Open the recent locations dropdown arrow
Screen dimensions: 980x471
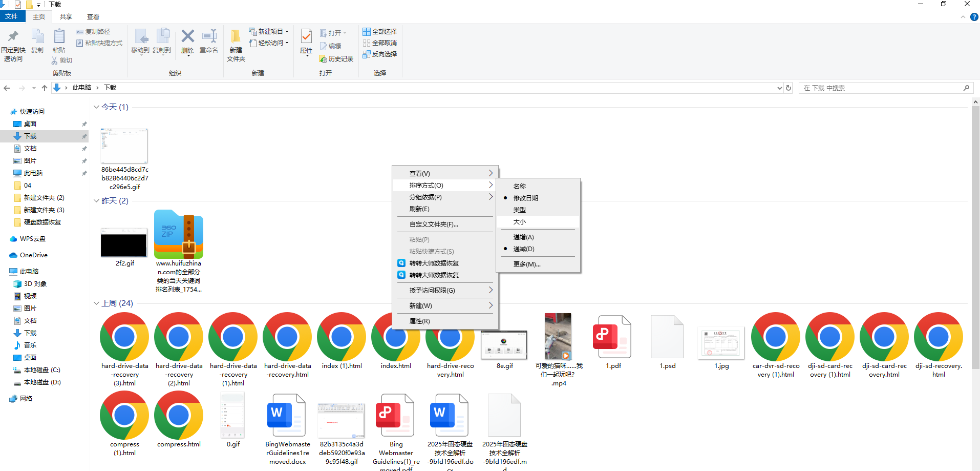34,88
